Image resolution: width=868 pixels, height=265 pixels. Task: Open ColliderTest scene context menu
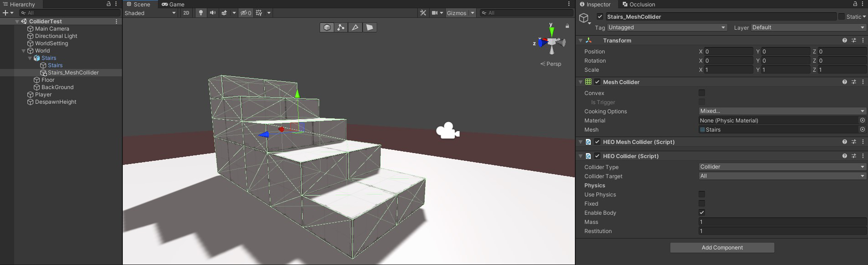116,21
